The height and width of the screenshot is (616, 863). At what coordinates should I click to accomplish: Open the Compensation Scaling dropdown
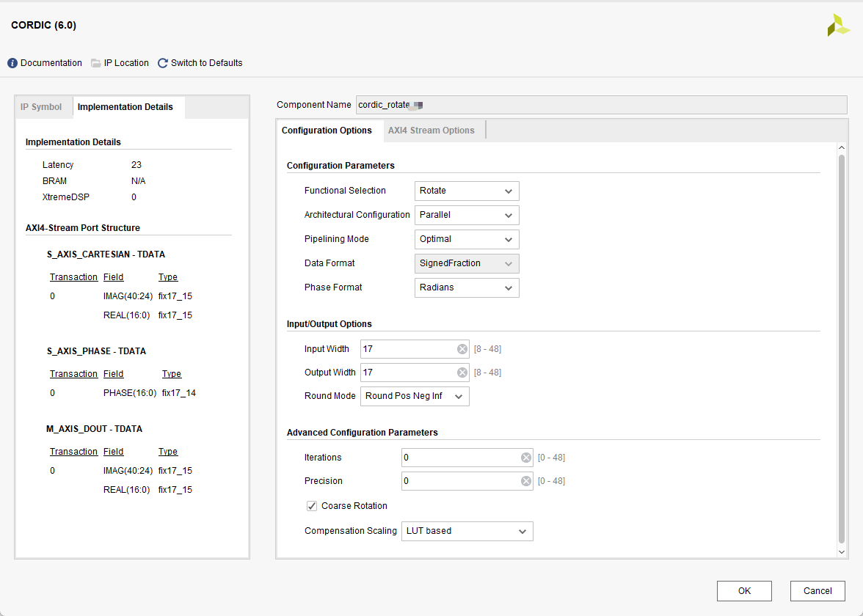coord(467,531)
